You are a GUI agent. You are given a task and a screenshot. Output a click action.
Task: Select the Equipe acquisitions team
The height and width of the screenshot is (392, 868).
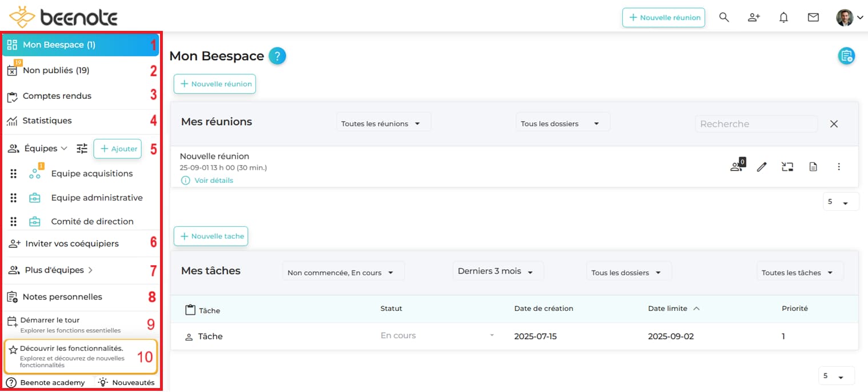tap(92, 174)
